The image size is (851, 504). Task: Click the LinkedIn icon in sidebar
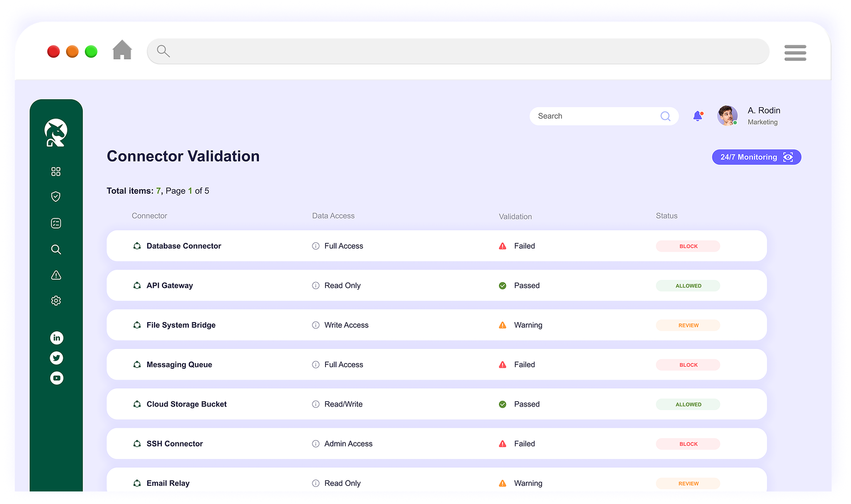[56, 338]
